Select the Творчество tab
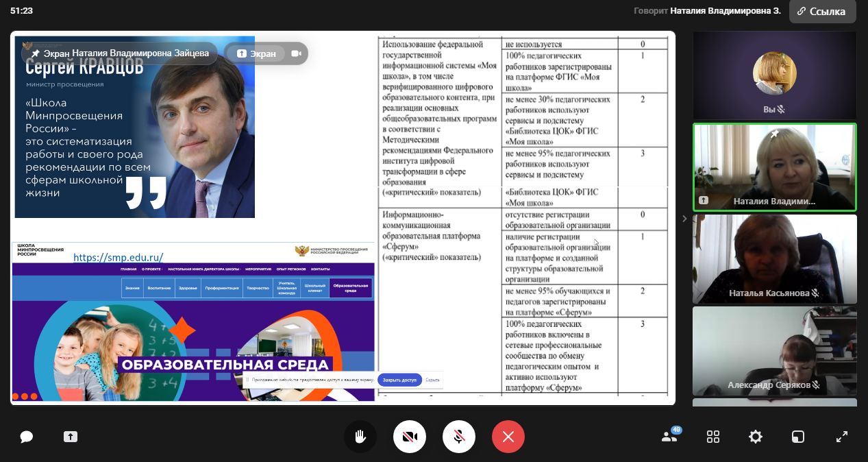The width and height of the screenshot is (868, 462). [x=258, y=289]
